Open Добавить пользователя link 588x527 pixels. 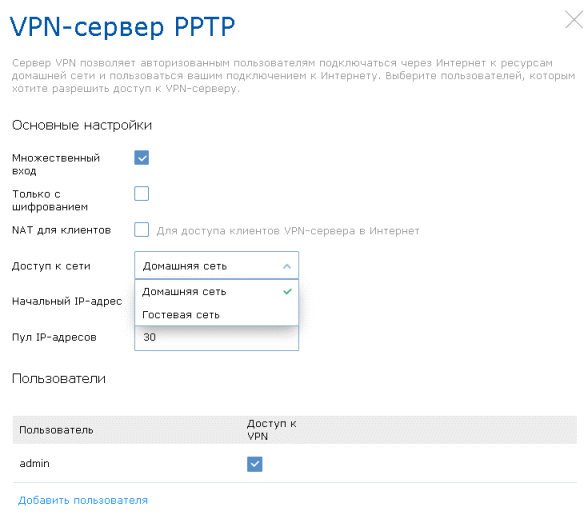pos(83,500)
